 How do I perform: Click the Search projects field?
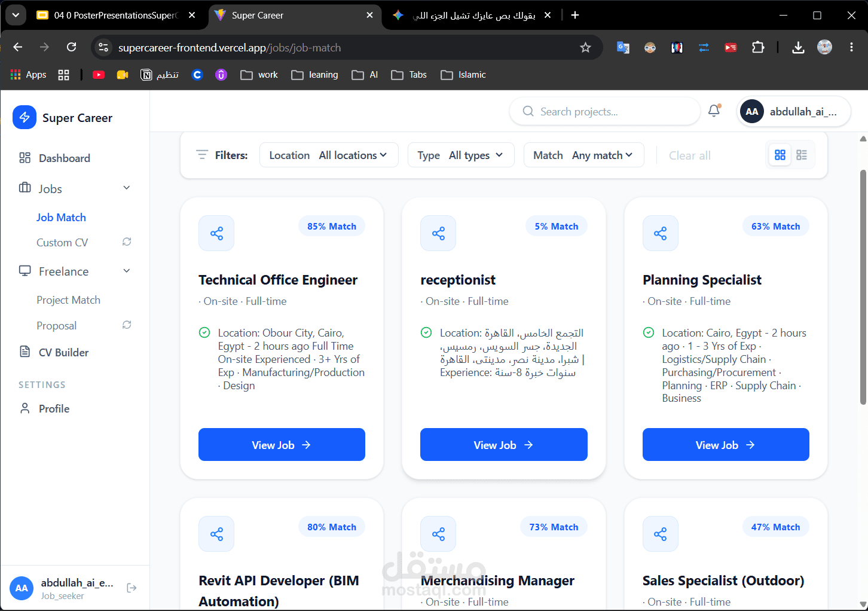coord(605,111)
